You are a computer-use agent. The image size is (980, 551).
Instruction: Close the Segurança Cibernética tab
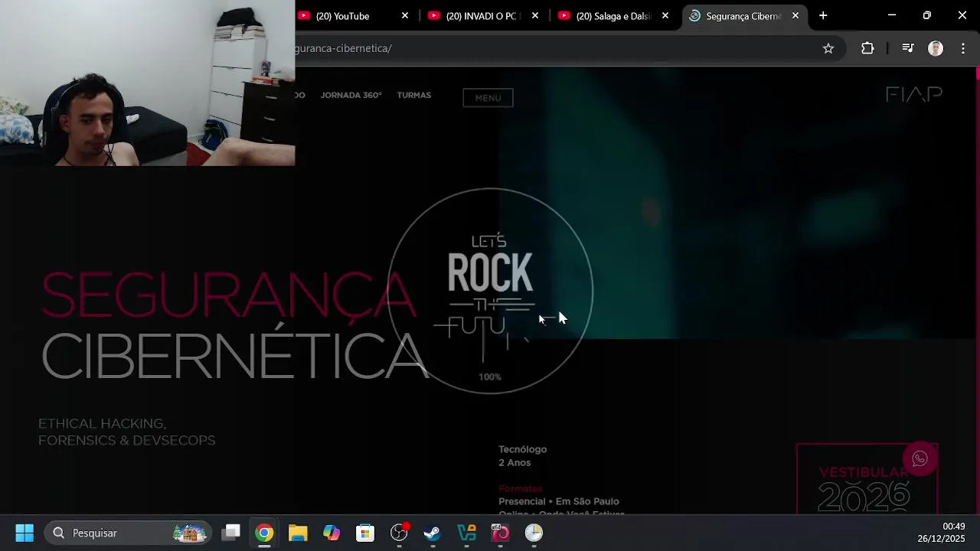pyautogui.click(x=795, y=15)
